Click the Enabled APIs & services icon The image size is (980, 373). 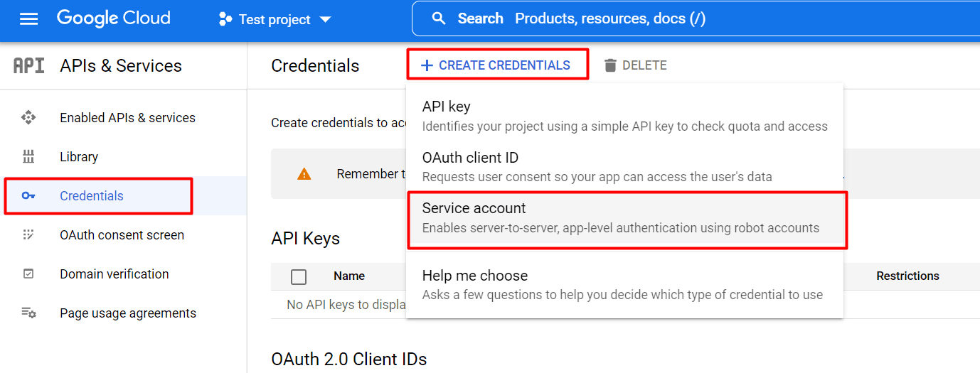pyautogui.click(x=28, y=118)
